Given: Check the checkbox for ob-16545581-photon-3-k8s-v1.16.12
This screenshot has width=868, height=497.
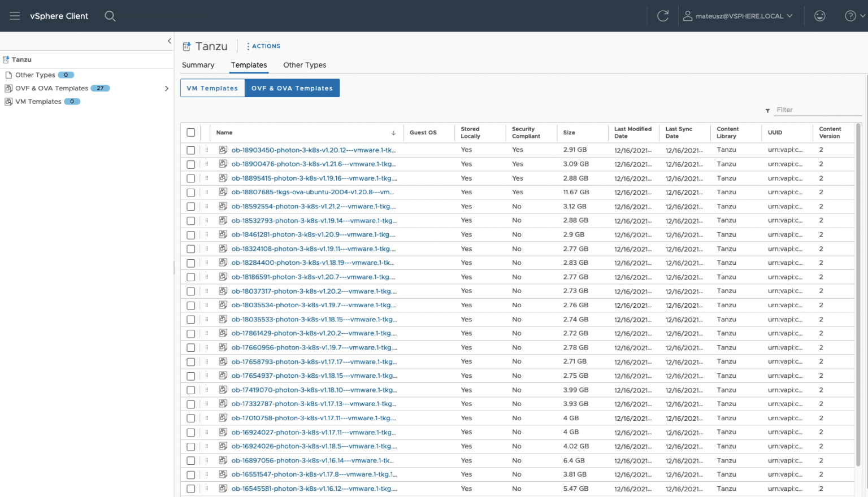Looking at the screenshot, I should tap(190, 489).
